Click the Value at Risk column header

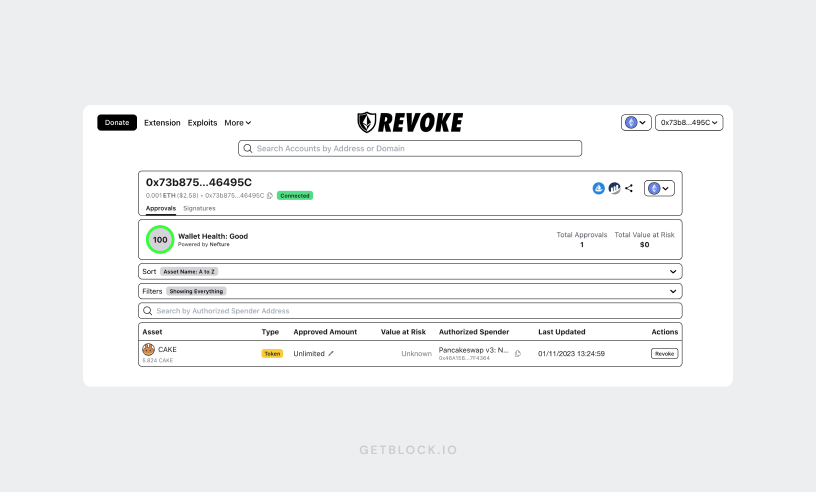[x=403, y=332]
